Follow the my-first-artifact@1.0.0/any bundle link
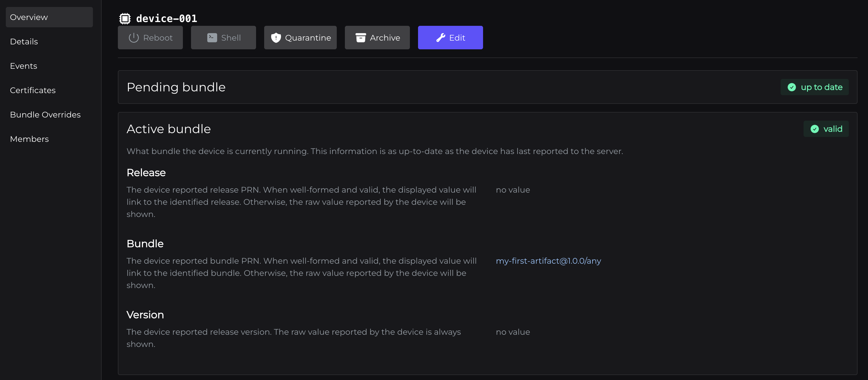868x380 pixels. coord(548,261)
